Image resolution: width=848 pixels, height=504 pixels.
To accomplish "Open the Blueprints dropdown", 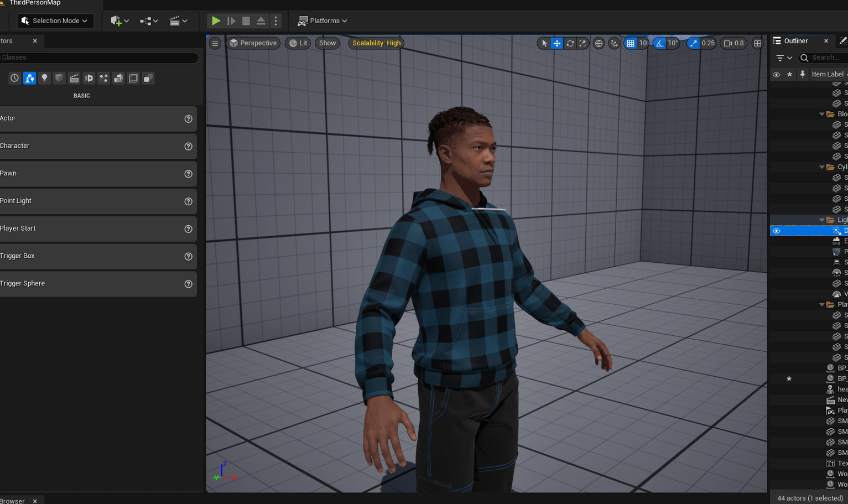I will [x=149, y=21].
